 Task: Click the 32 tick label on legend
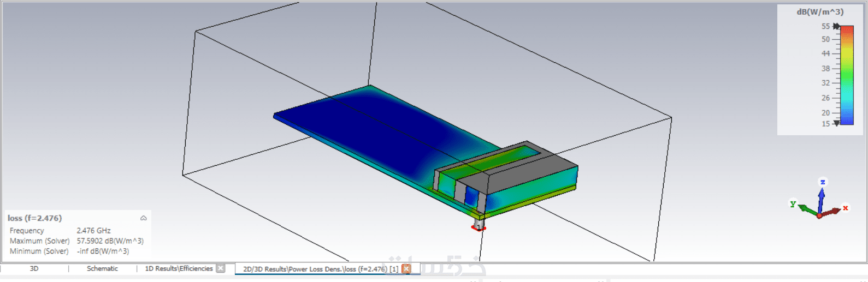tap(825, 83)
